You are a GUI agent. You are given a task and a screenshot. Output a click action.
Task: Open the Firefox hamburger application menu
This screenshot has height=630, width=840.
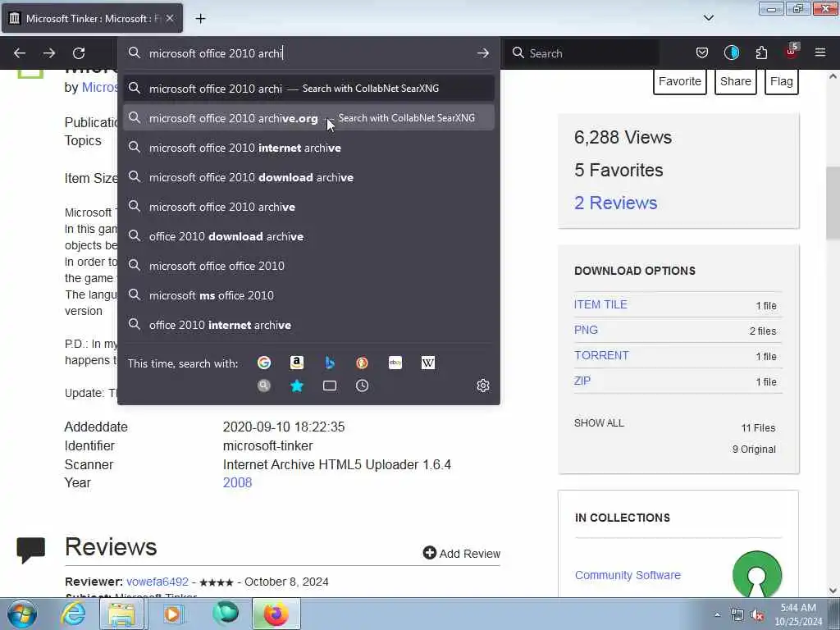(x=820, y=52)
